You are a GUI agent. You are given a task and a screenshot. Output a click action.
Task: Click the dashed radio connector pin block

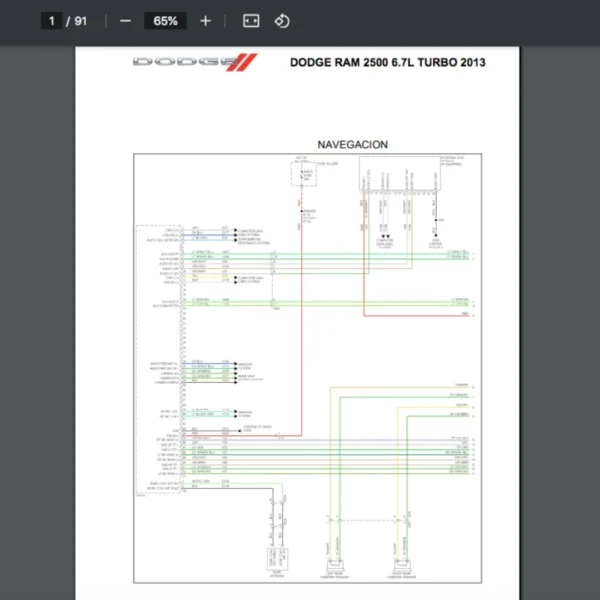tap(181, 350)
